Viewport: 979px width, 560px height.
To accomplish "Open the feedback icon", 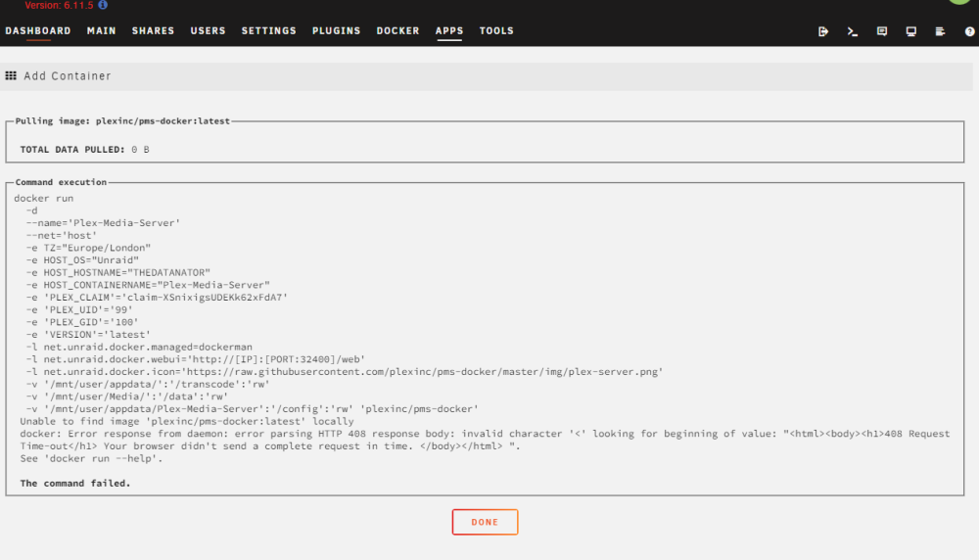I will point(882,31).
